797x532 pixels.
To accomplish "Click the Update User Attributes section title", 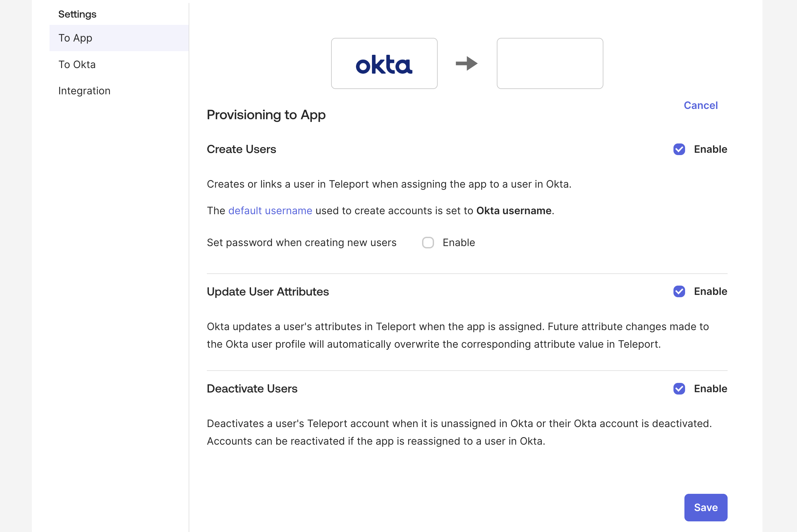I will pyautogui.click(x=268, y=292).
